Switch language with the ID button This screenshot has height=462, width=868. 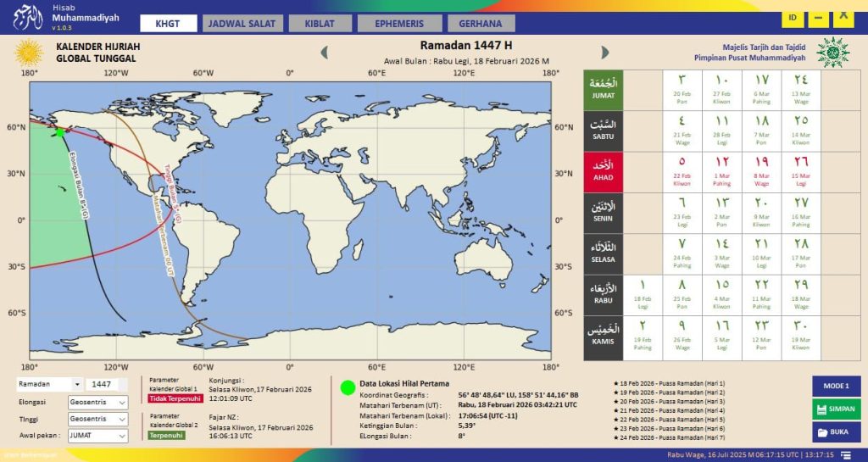pyautogui.click(x=793, y=17)
